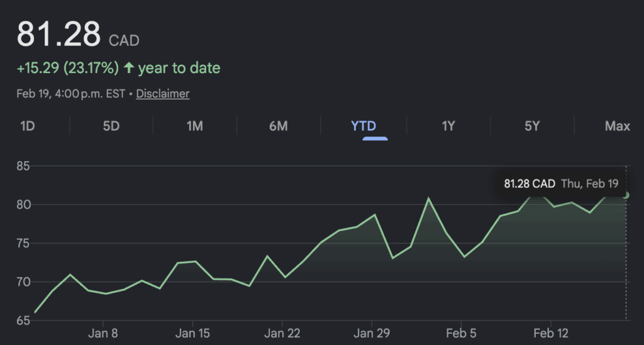Viewport: 644px width, 345px height.
Task: Open the 6M chart view
Action: [278, 126]
